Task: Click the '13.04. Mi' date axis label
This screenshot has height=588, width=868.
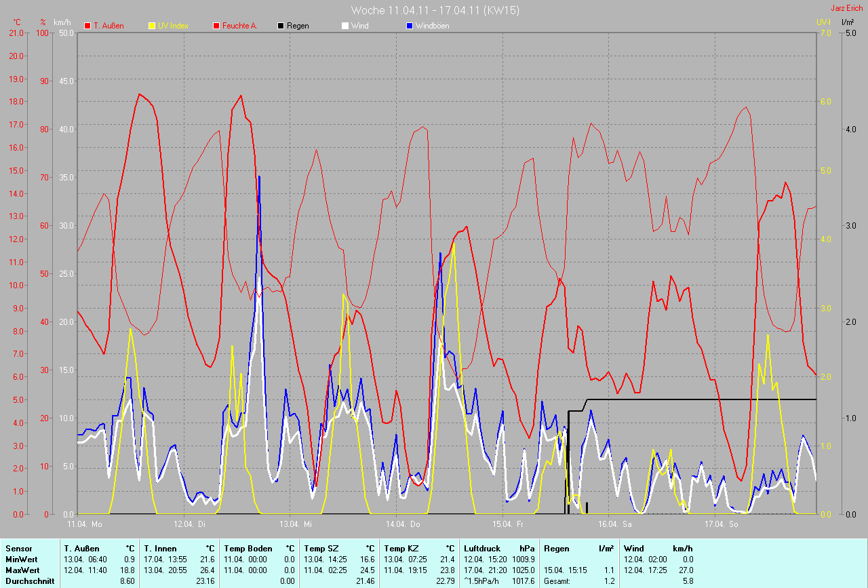Action: coord(296,524)
